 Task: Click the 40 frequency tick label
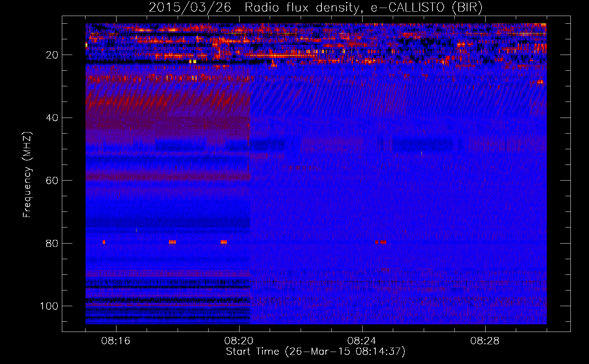tap(52, 118)
